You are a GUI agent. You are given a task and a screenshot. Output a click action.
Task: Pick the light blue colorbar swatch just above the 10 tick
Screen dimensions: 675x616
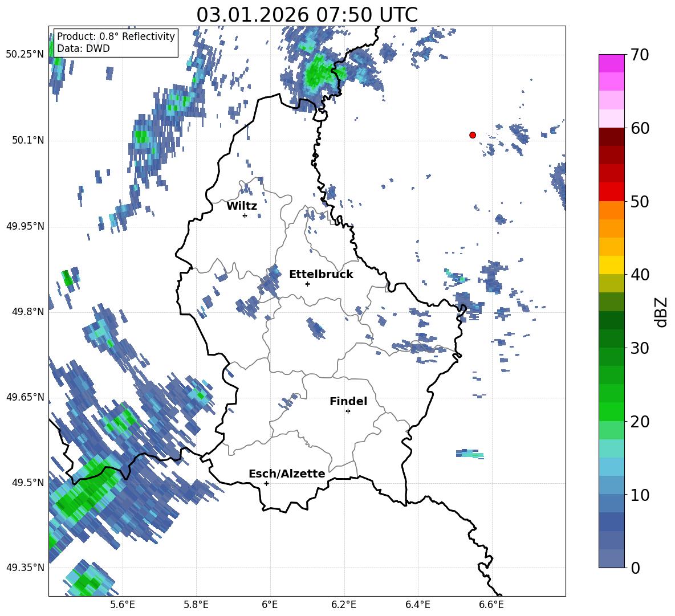coord(611,486)
